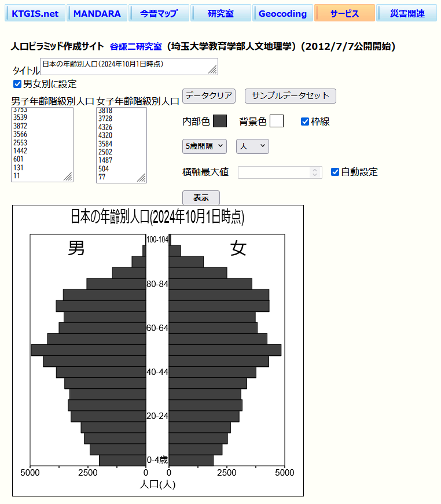The width and height of the screenshot is (441, 504).
Task: Open the 研究室 tab
Action: [221, 13]
